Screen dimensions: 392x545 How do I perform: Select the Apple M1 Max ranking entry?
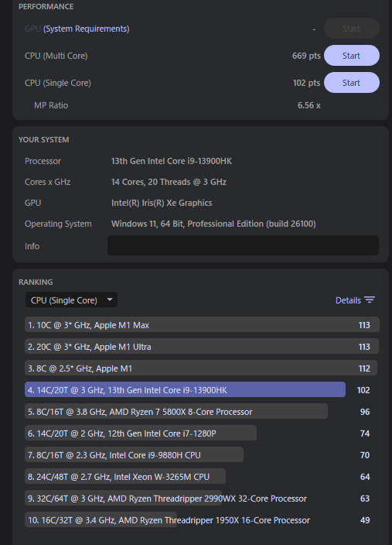tap(202, 325)
